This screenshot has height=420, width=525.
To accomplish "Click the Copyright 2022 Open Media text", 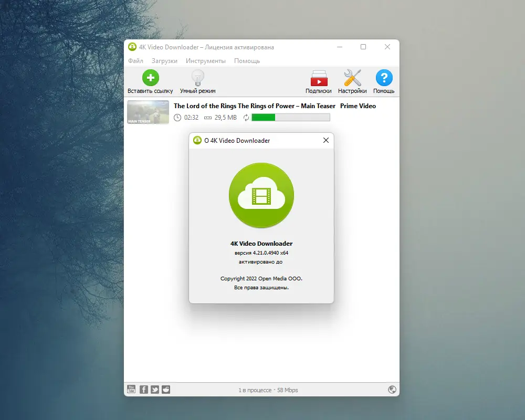I will (x=261, y=278).
